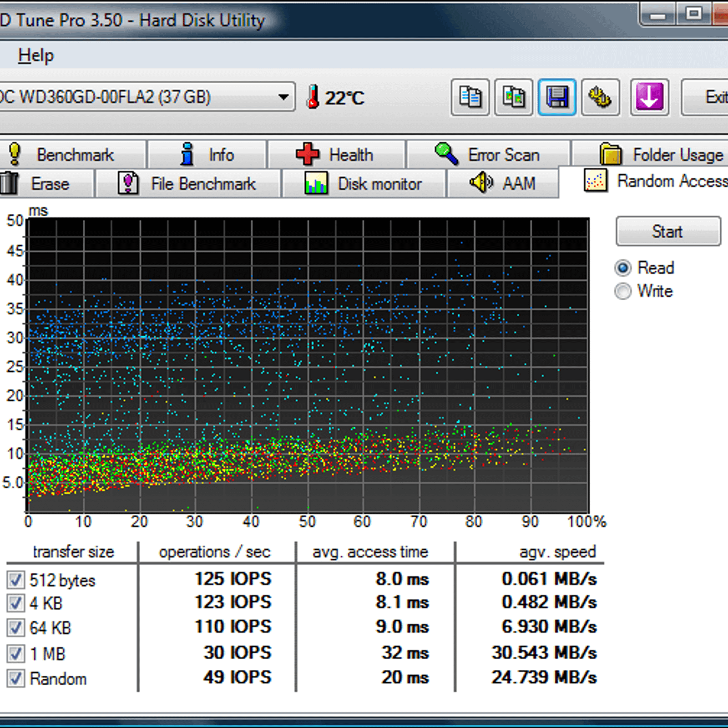Select the Read radio button
The image size is (728, 728).
coord(623,268)
